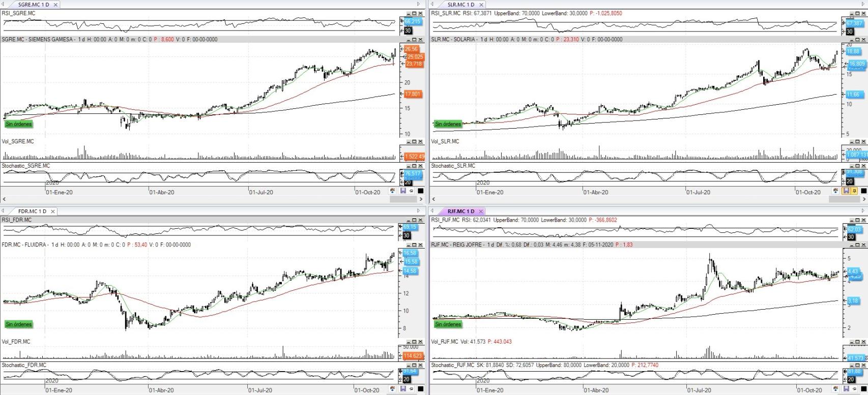This screenshot has height=395, width=868.
Task: Click the right tab-scroll arrow of FDR window
Action: tap(419, 211)
